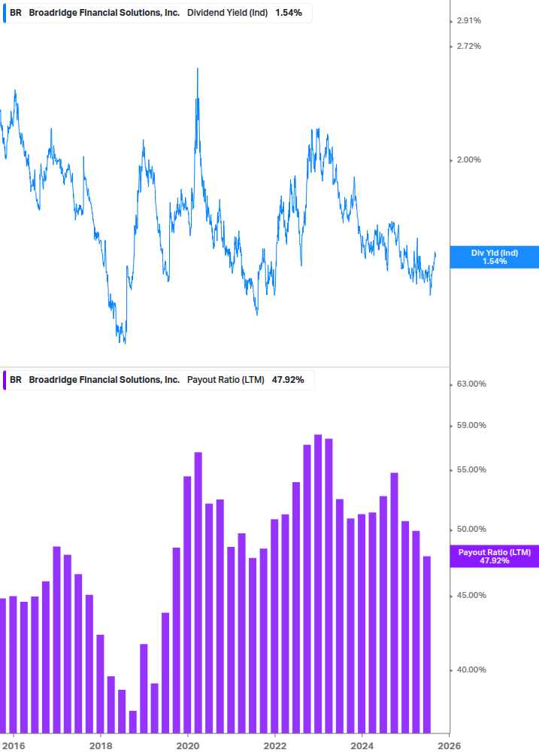
Task: Click the 63.00% axis label
Action: point(471,384)
